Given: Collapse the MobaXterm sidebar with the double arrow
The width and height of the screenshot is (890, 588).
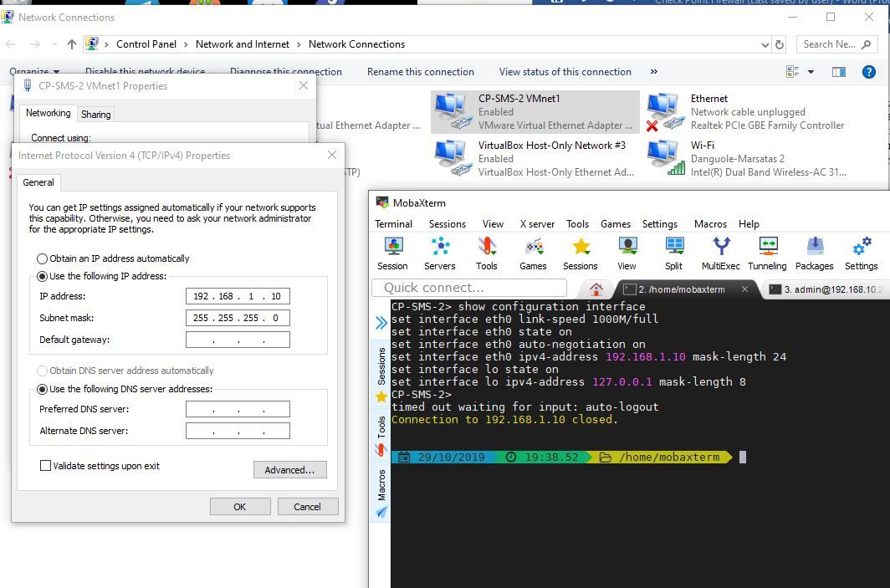Looking at the screenshot, I should tap(381, 323).
